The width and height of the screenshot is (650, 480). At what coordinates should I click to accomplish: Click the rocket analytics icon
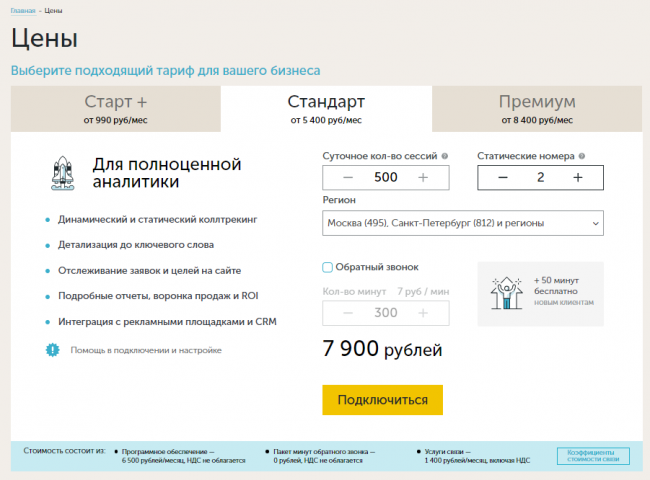(62, 172)
